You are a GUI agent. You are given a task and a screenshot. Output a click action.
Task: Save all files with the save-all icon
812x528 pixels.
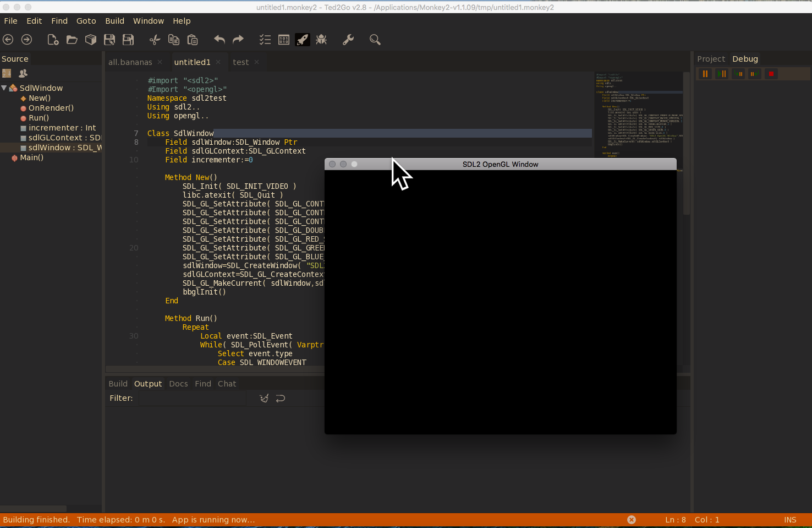pyautogui.click(x=128, y=39)
